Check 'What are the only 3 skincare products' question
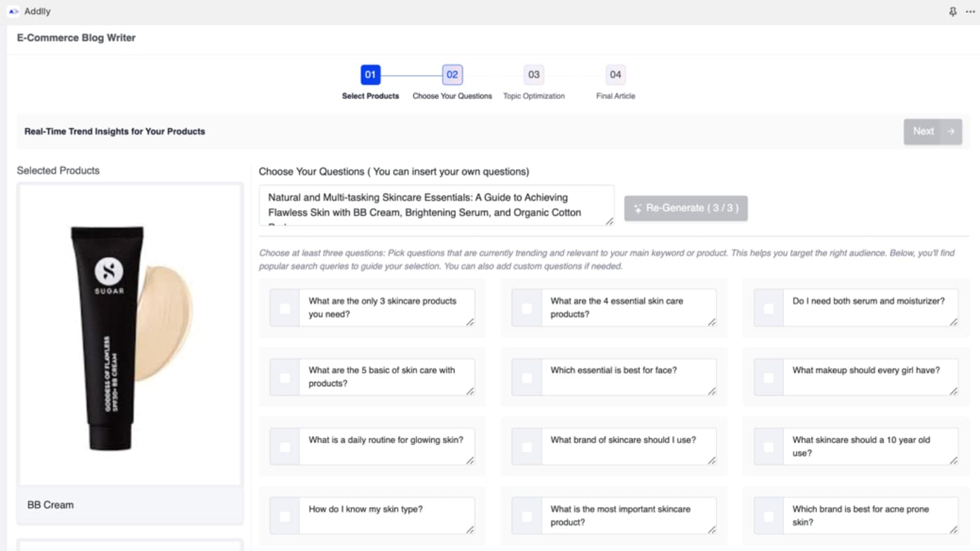 click(285, 309)
